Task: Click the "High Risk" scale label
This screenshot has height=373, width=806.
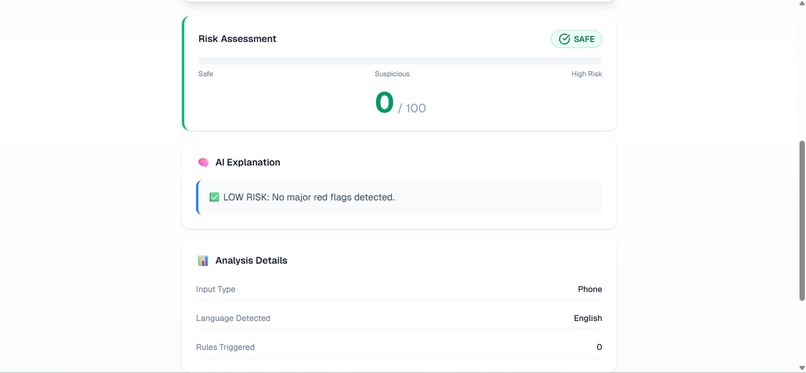Action: point(587,74)
